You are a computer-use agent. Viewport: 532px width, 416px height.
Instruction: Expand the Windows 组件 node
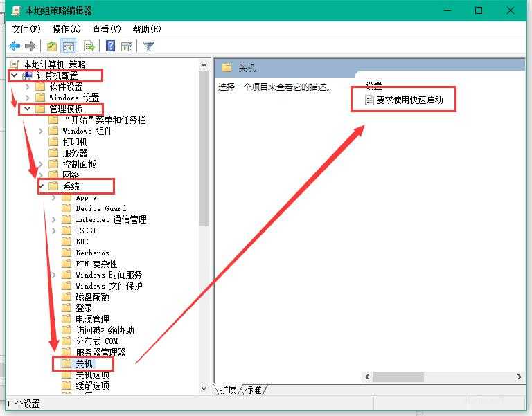tap(41, 131)
